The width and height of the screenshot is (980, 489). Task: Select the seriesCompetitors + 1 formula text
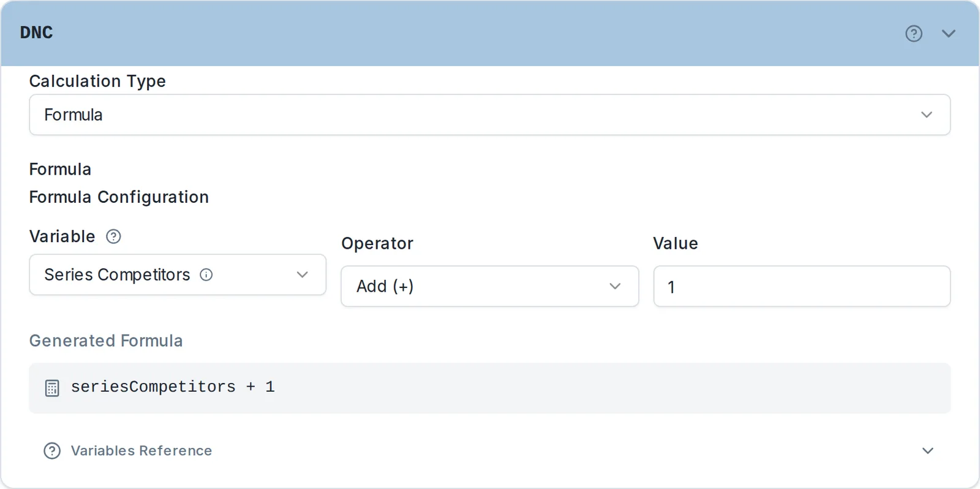point(173,387)
